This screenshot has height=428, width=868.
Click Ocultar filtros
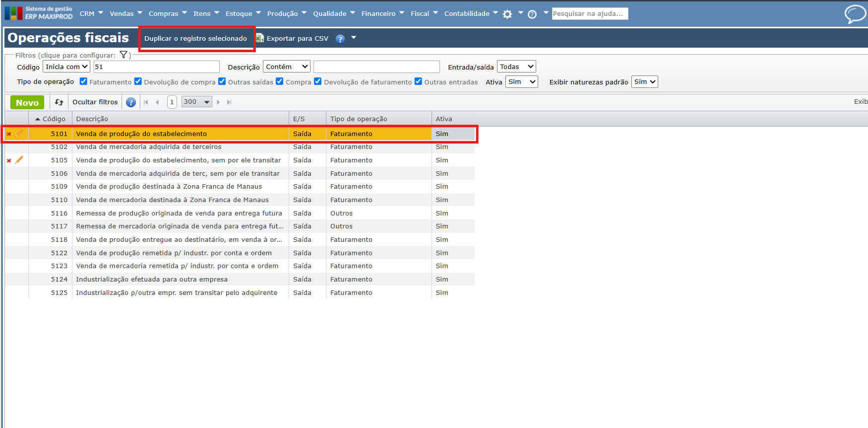coord(95,102)
